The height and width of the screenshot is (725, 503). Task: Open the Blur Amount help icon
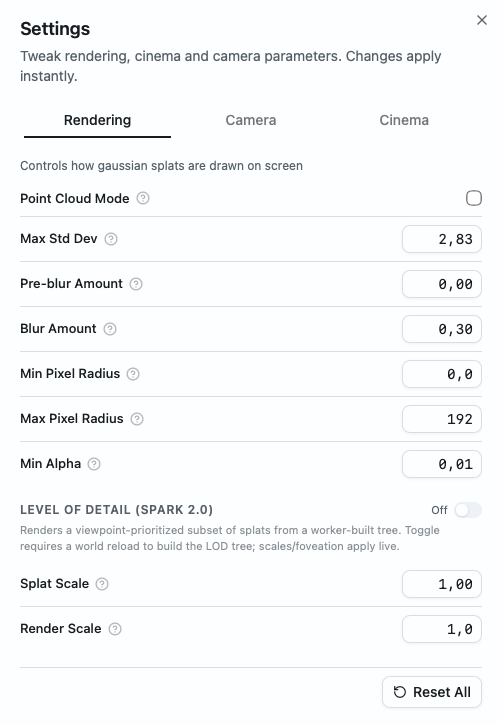click(x=110, y=329)
